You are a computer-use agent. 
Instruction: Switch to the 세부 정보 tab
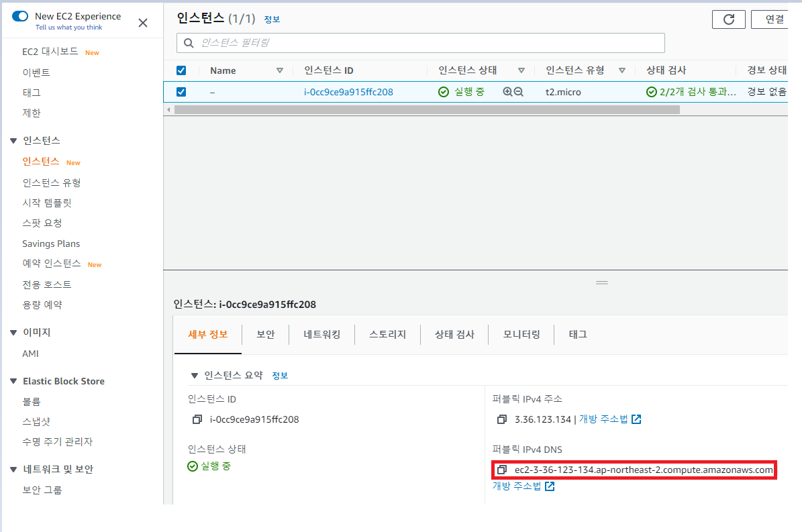point(207,335)
